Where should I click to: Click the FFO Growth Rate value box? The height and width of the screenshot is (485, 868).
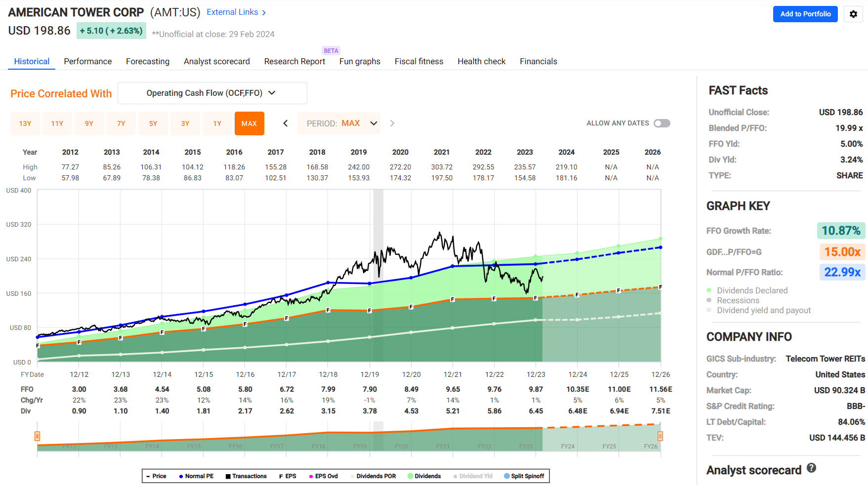(841, 231)
